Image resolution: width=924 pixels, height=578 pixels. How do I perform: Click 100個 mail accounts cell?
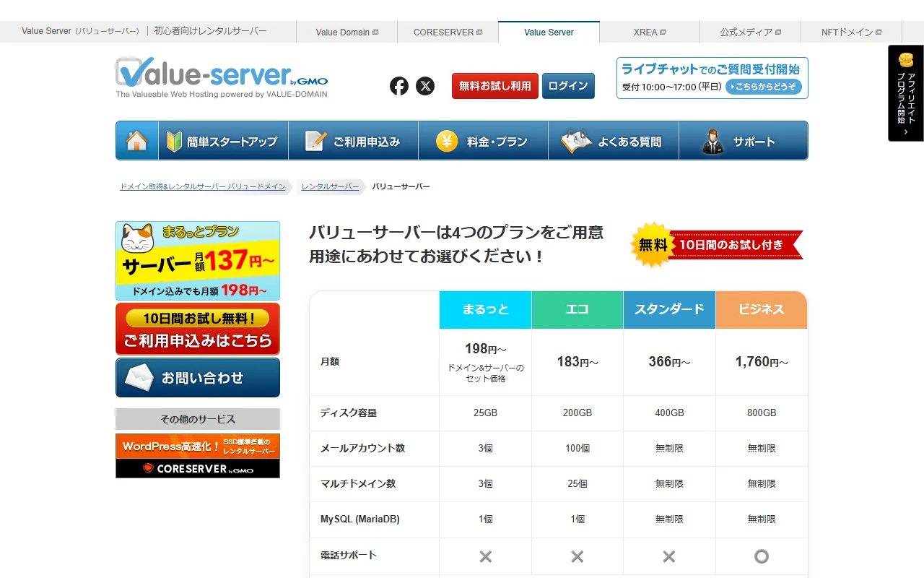[x=577, y=449]
